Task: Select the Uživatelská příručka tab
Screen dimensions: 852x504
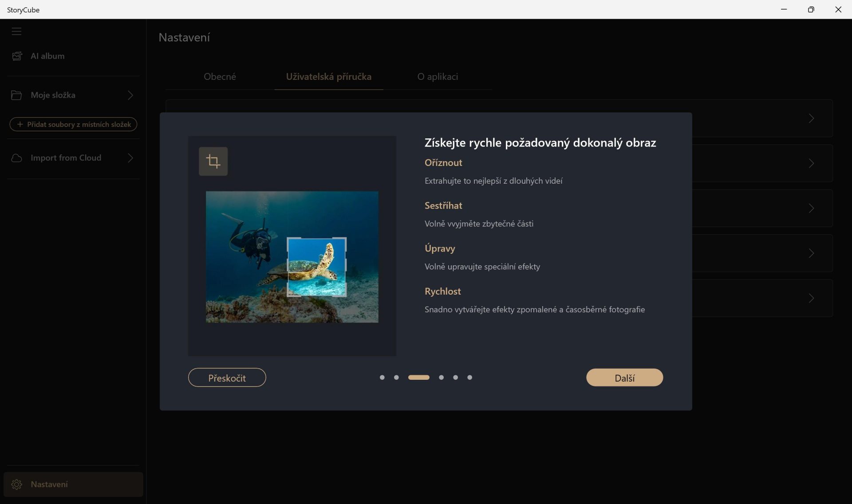Action: click(x=329, y=76)
